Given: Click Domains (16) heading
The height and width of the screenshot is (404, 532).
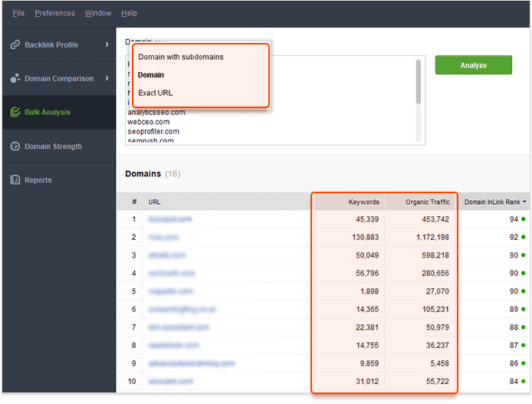Looking at the screenshot, I should tap(153, 174).
